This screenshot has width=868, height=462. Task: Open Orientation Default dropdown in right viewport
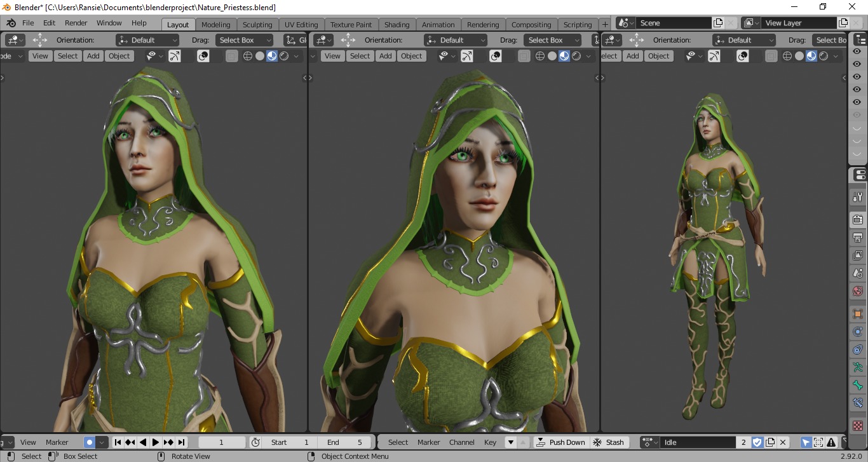745,40
